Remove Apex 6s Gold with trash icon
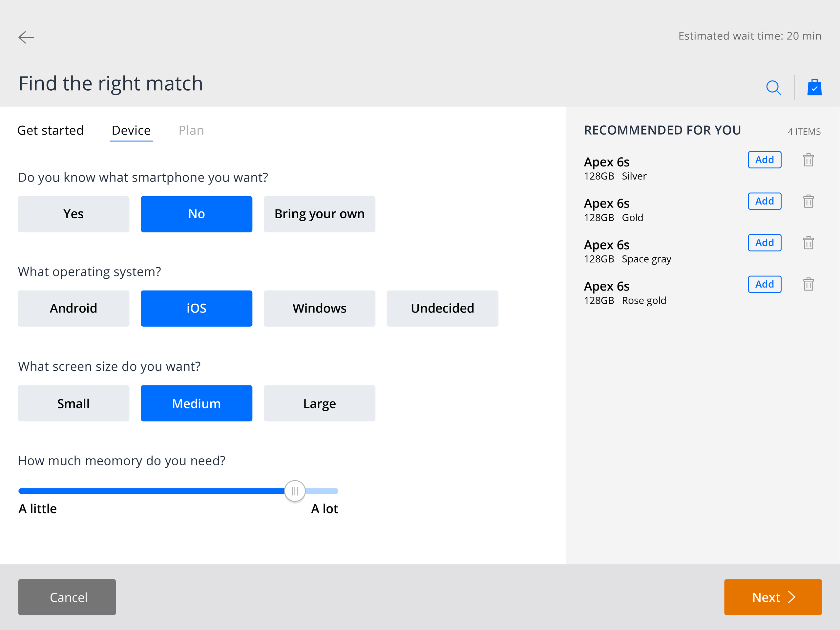Viewport: 840px width, 630px height. click(x=808, y=201)
